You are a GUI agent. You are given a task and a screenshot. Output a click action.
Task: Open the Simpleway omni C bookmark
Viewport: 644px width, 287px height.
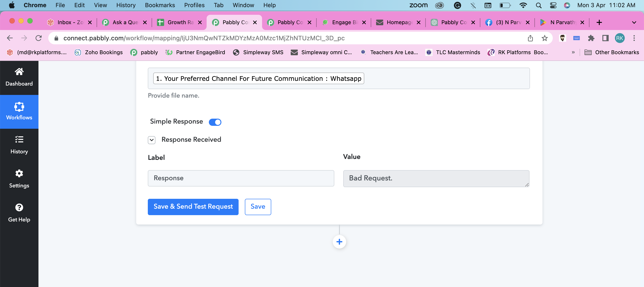[x=322, y=52]
